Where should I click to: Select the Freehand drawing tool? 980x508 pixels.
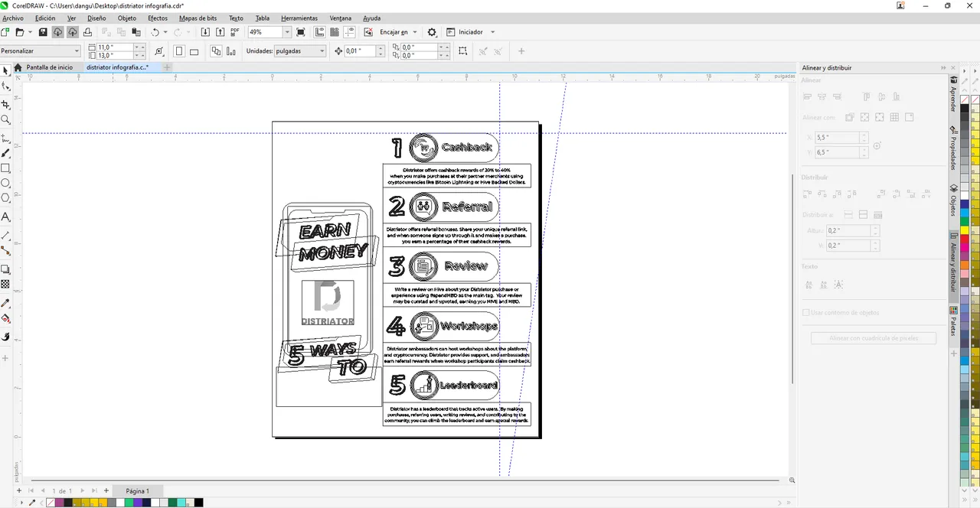[x=6, y=138]
